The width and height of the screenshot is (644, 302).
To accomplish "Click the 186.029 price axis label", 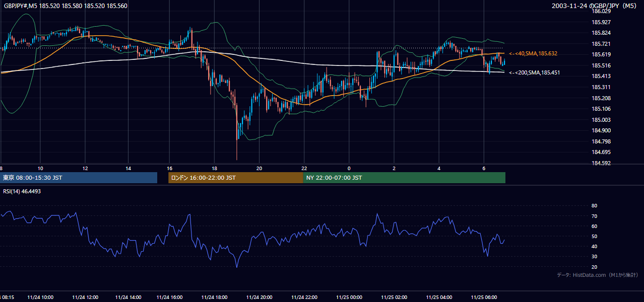I will [x=601, y=11].
